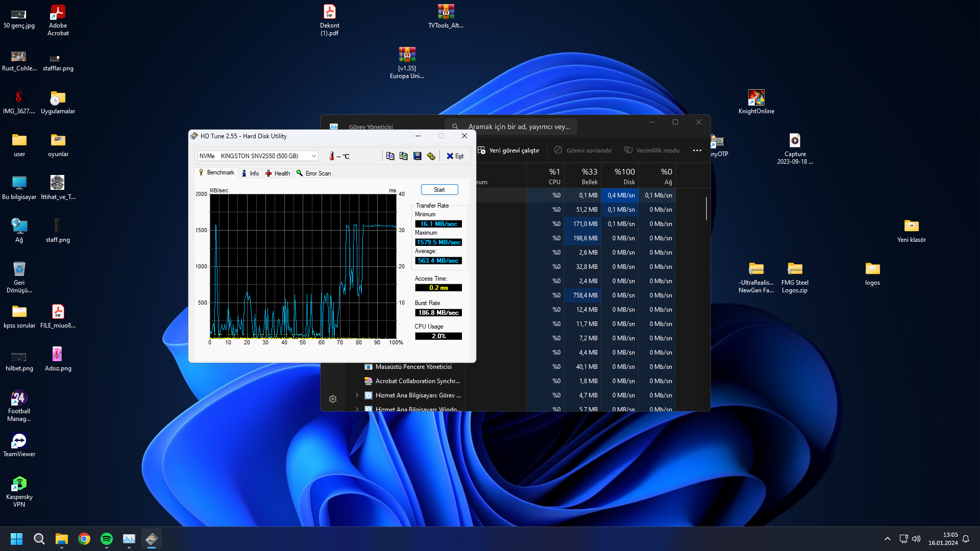Screen dimensions: 980x551
Task: Open Google Chrome from taskbar
Action: (x=84, y=539)
